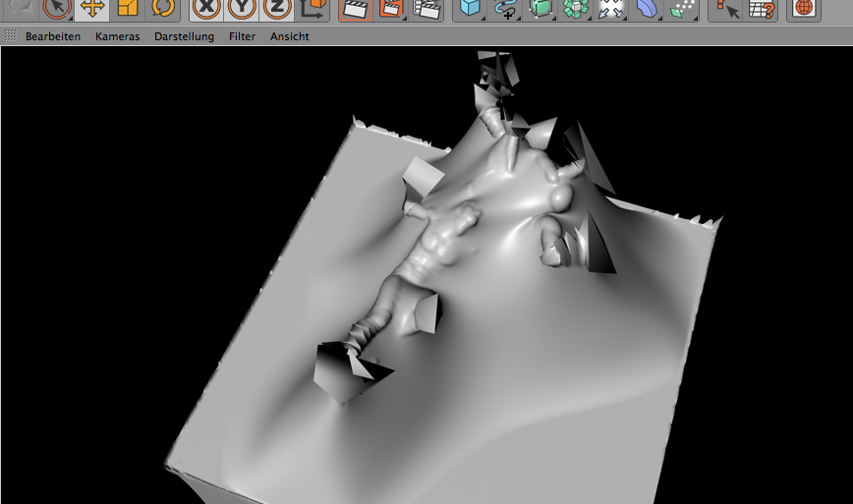Add the green HyperNURBS generator object
The height and width of the screenshot is (504, 853).
point(540,8)
